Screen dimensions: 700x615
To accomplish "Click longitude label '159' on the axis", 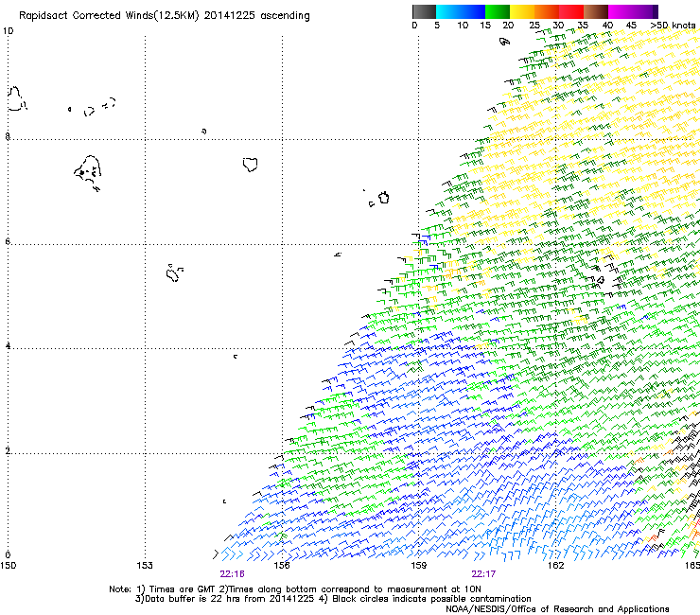I will pos(418,566).
